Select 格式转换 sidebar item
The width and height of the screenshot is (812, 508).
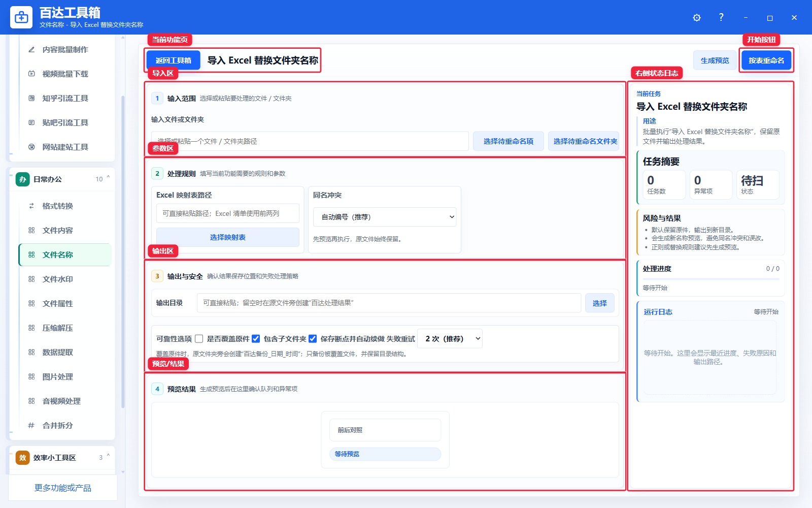tap(65, 206)
